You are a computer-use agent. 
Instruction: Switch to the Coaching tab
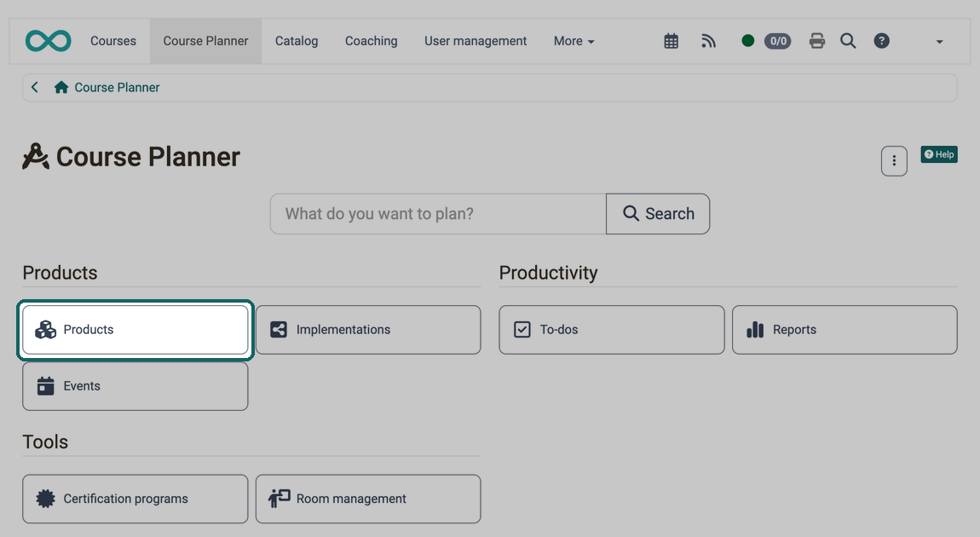372,41
